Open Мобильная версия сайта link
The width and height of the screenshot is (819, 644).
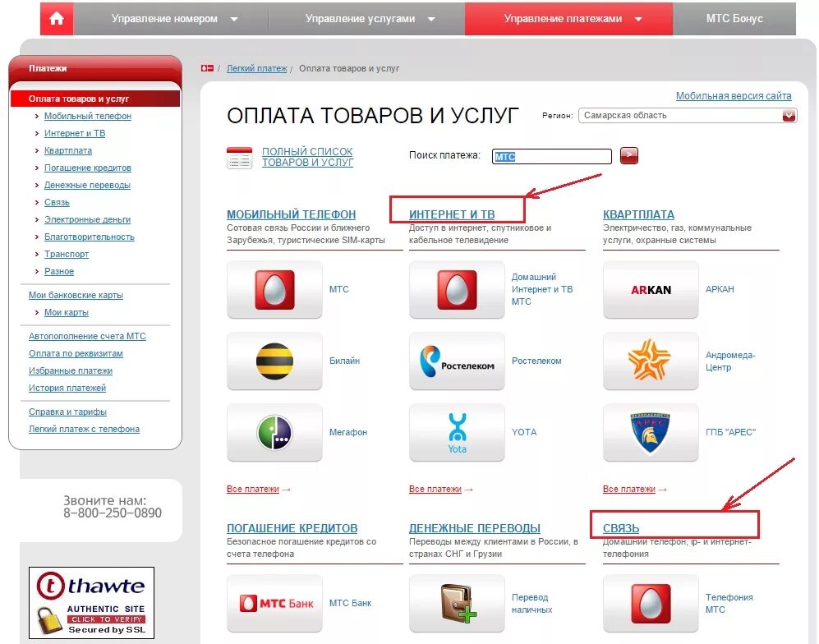(734, 96)
